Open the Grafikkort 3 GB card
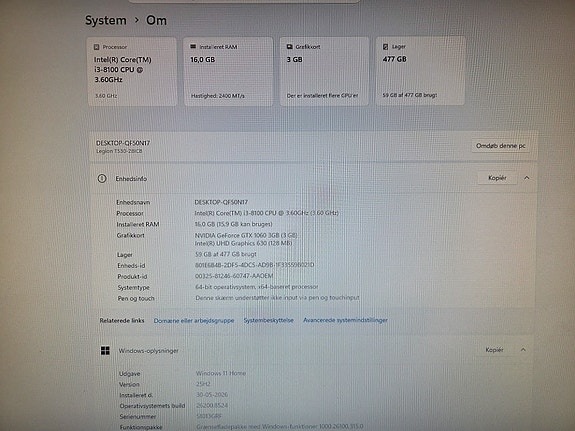 coord(324,71)
